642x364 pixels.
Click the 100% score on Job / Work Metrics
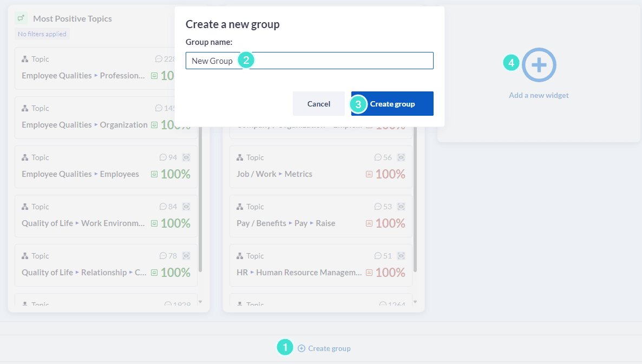390,174
